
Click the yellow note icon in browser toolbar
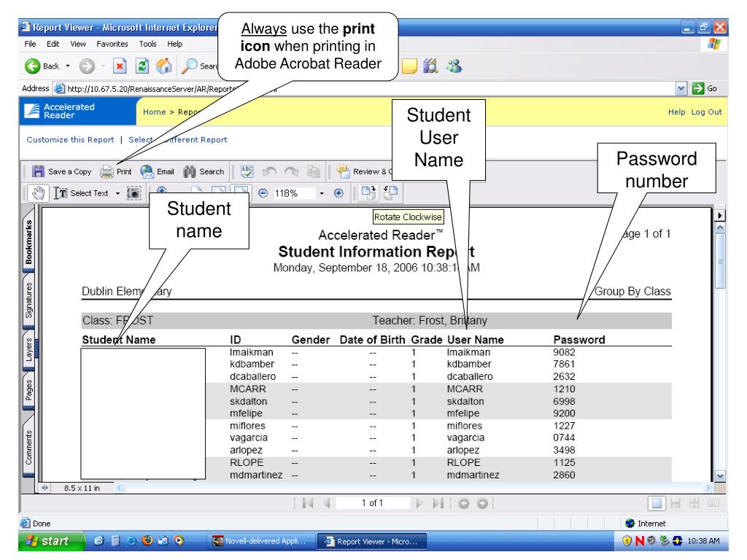click(x=409, y=66)
